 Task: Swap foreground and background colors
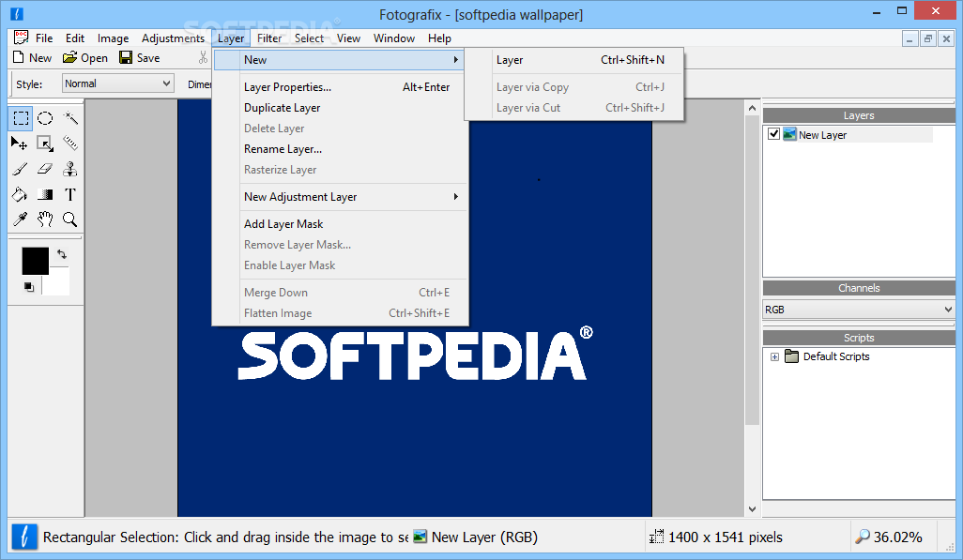coord(62,253)
